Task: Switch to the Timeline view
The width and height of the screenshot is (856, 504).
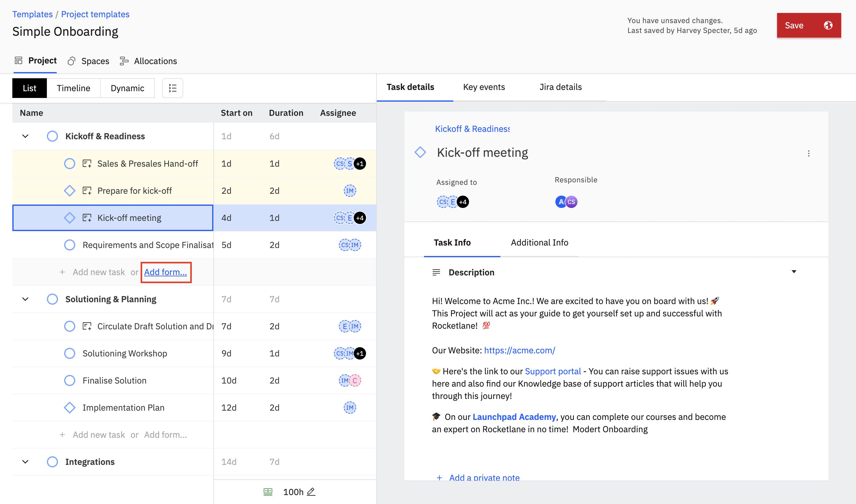Action: [73, 88]
